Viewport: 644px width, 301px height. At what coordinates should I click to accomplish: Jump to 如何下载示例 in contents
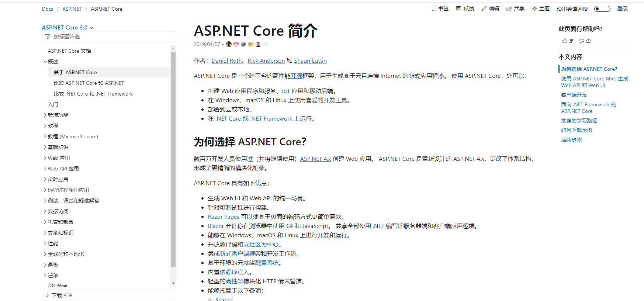(x=577, y=130)
